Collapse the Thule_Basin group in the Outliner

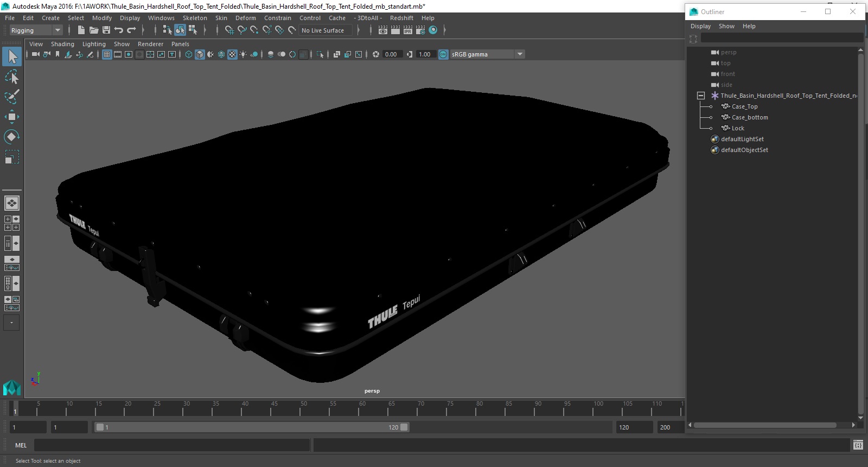click(701, 96)
